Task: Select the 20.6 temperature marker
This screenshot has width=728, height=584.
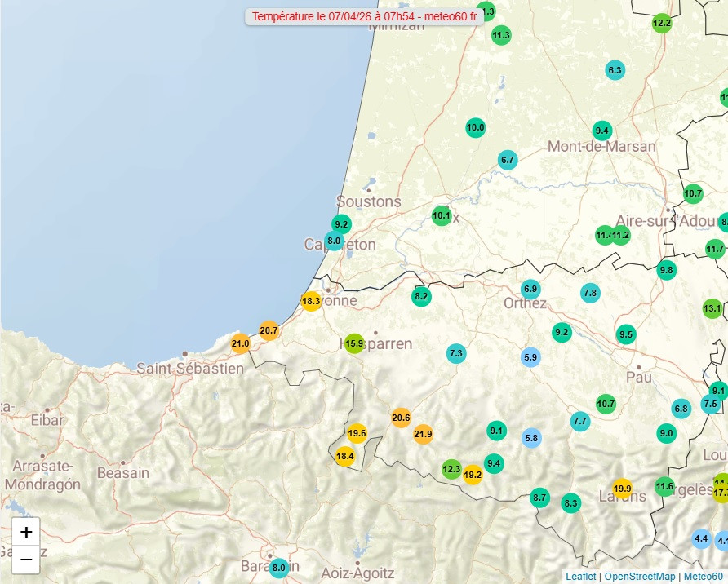Action: click(401, 418)
